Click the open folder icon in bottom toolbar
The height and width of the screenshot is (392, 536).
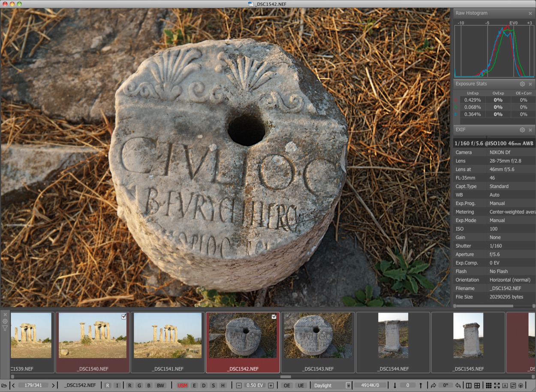point(4,386)
